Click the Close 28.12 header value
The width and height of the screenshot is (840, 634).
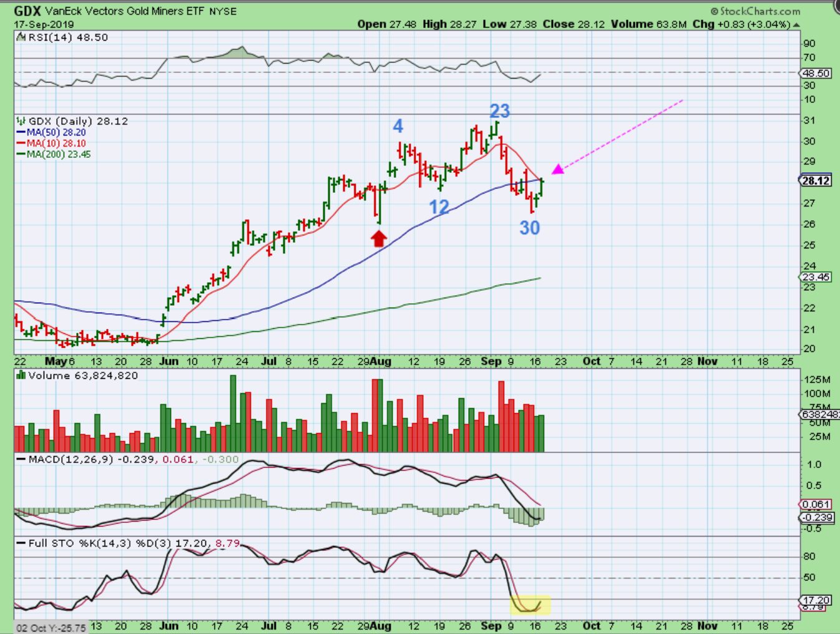(x=574, y=24)
